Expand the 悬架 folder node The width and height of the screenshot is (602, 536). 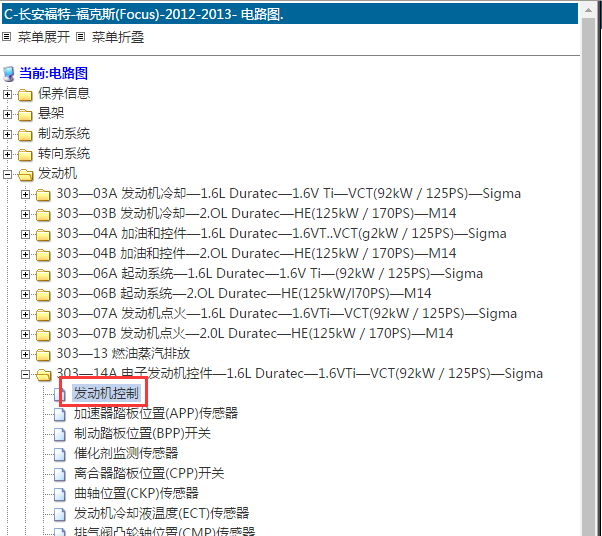(x=7, y=114)
